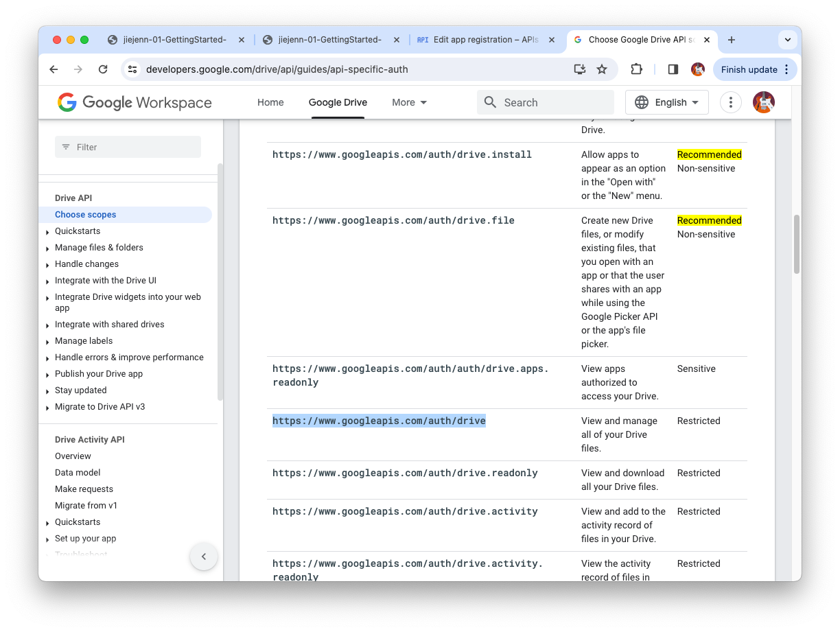Click the search magnifier icon

coord(490,102)
